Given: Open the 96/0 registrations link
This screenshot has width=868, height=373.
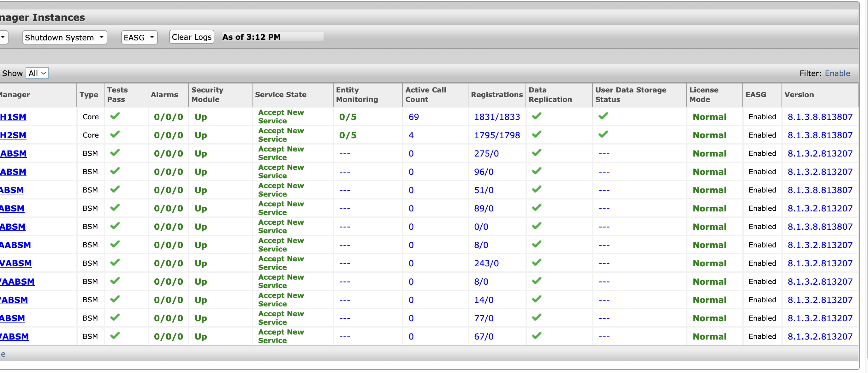Looking at the screenshot, I should tap(484, 172).
